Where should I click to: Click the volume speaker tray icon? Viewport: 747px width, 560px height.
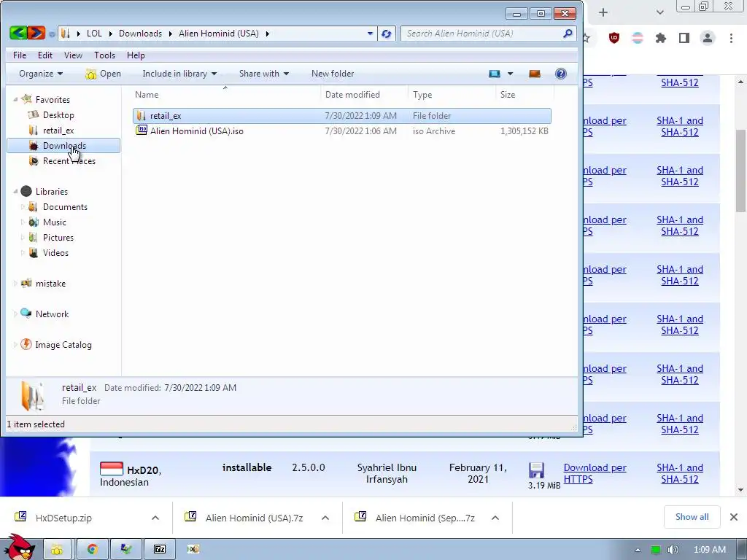[x=673, y=550]
